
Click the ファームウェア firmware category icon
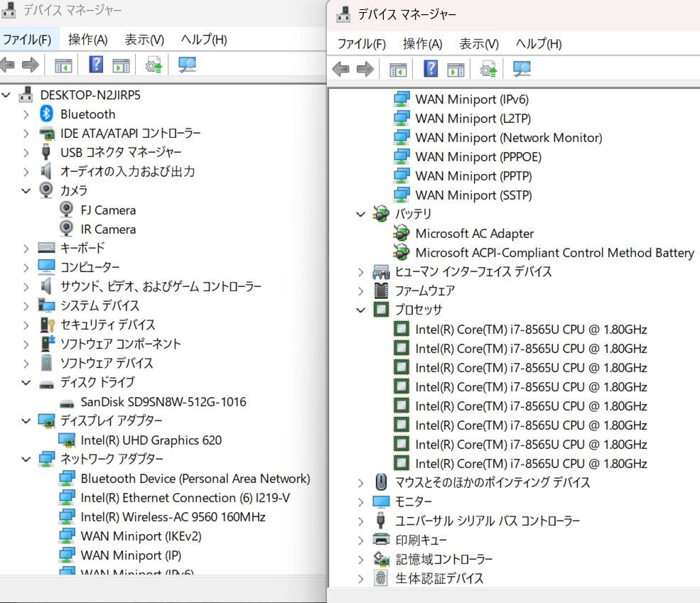(x=380, y=290)
